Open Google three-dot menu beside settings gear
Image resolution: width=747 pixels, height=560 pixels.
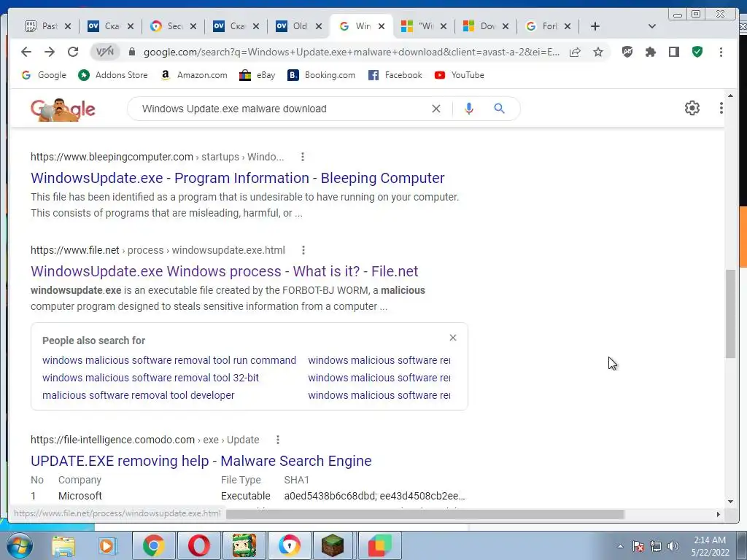pos(721,108)
